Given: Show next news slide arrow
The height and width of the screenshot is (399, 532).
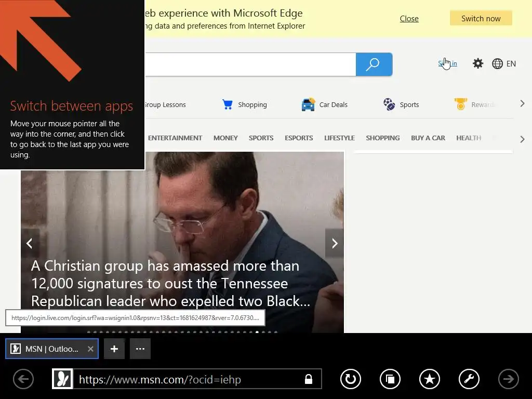Looking at the screenshot, I should coord(335,243).
